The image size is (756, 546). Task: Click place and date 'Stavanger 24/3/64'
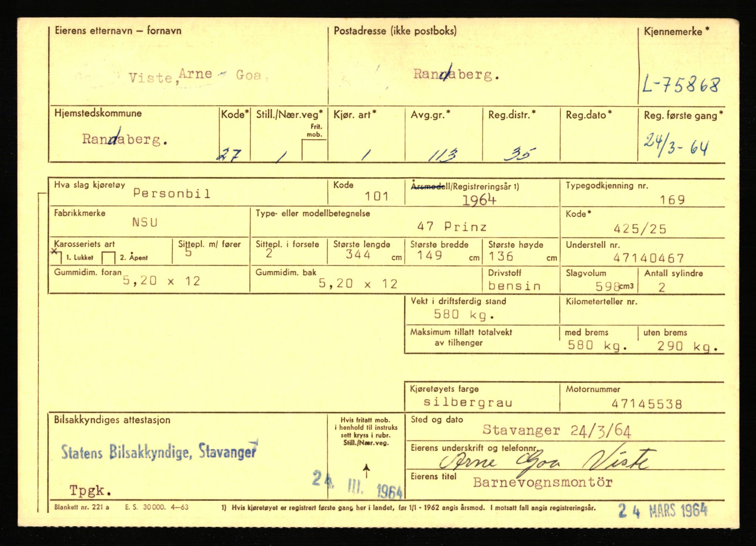click(557, 430)
